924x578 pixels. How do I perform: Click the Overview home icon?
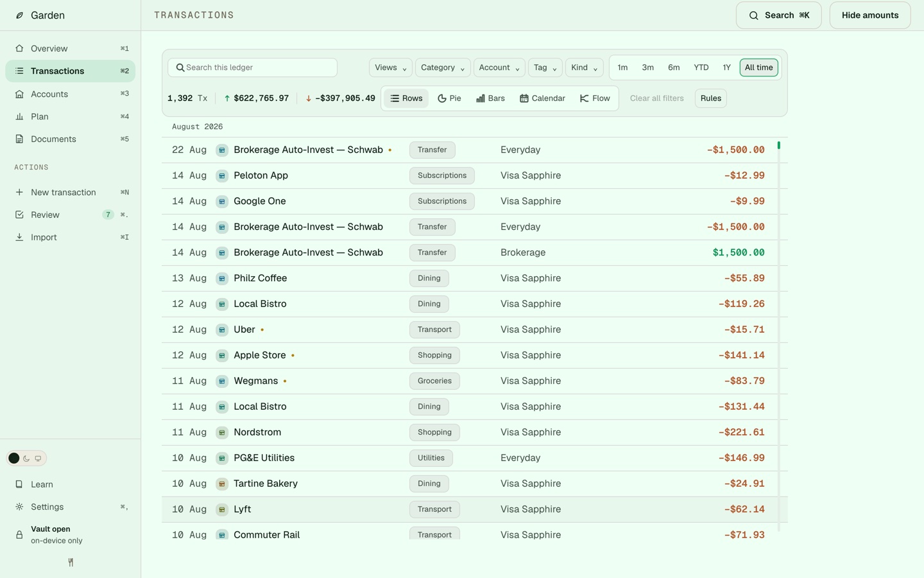coord(19,48)
